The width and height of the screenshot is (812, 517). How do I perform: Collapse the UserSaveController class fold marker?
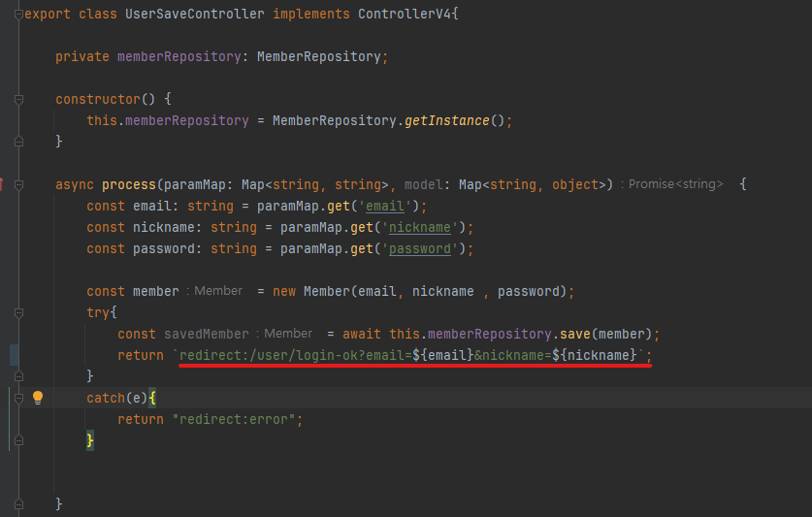[18, 15]
